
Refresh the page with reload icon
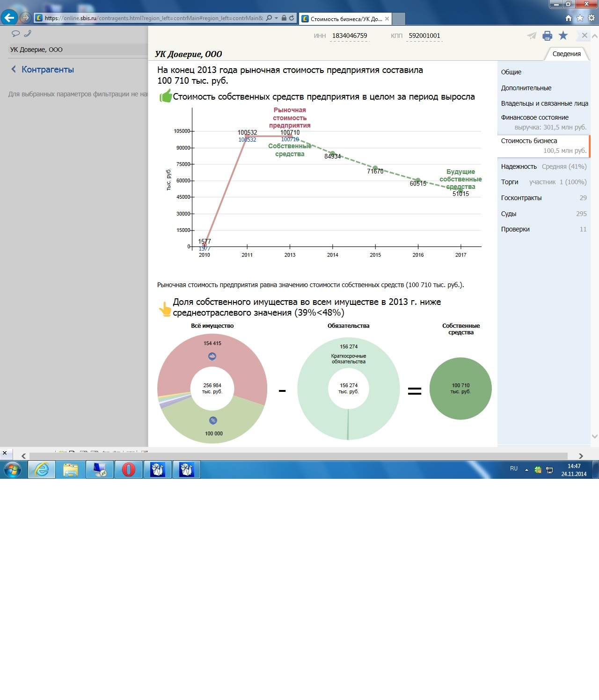[292, 18]
